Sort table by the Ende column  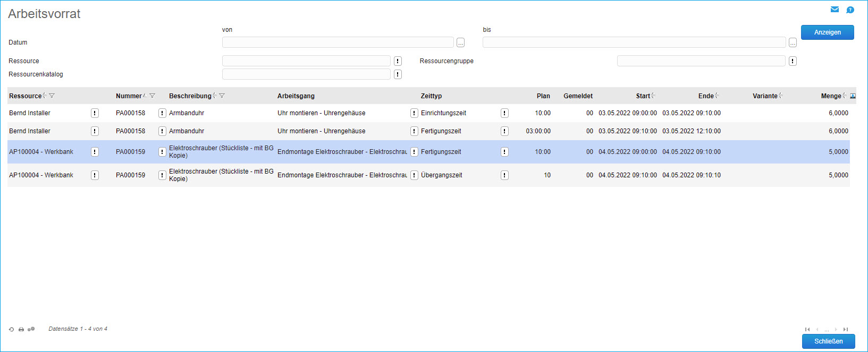[x=705, y=96]
